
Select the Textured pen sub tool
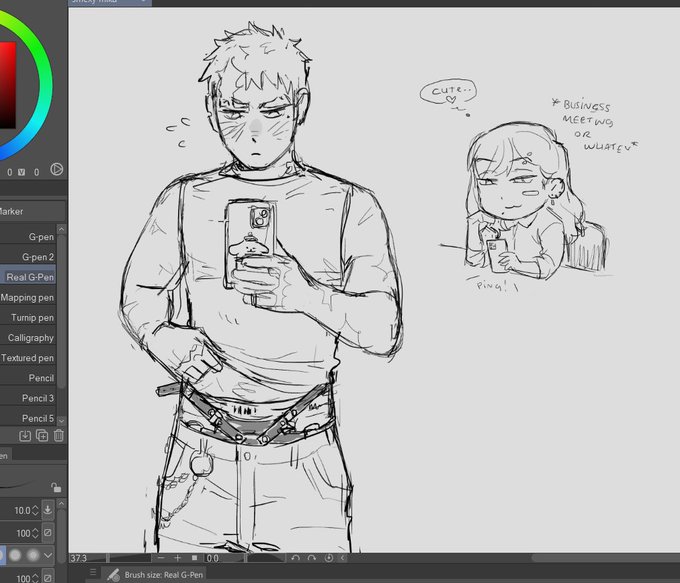28,357
